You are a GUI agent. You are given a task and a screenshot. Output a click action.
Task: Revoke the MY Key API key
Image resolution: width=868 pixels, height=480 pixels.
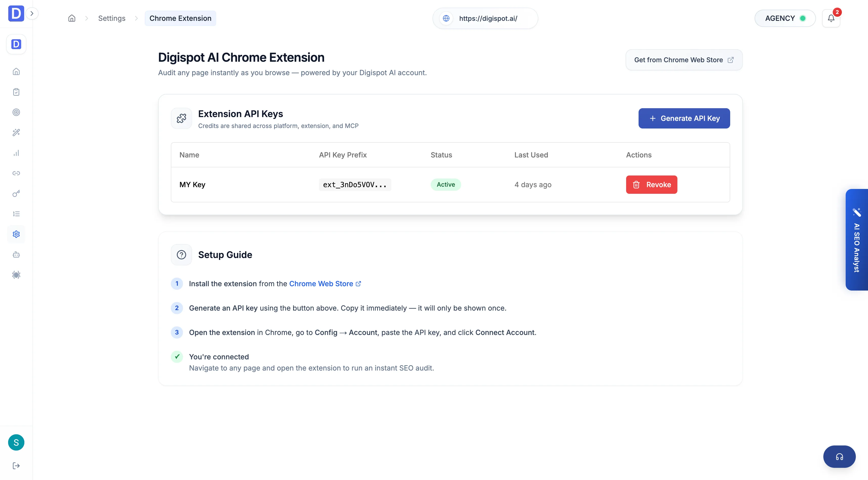click(652, 185)
